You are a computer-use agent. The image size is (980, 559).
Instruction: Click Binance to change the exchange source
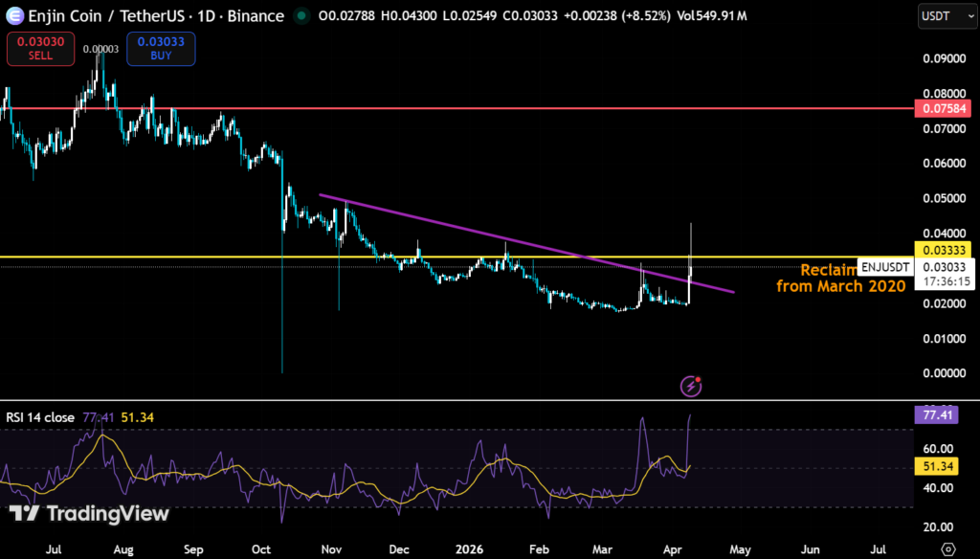[254, 15]
